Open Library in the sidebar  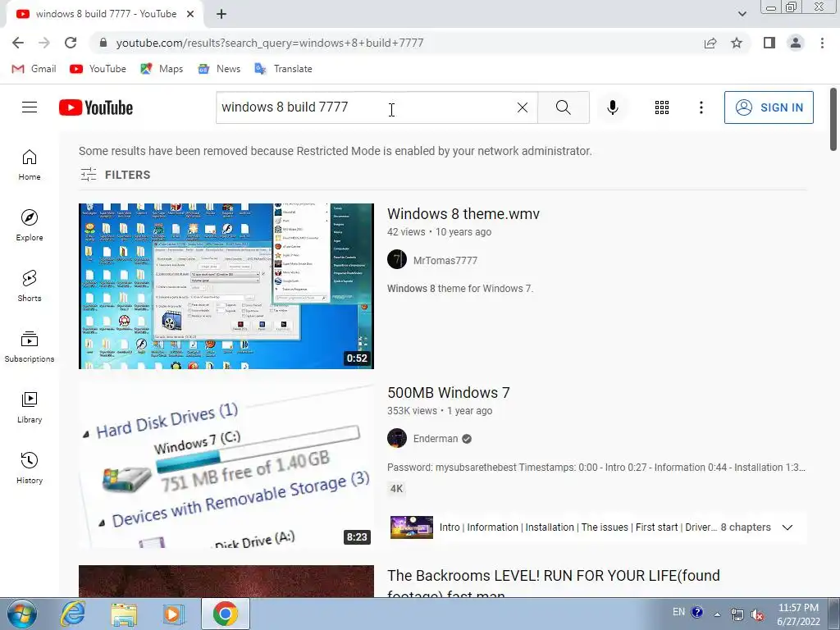30,407
